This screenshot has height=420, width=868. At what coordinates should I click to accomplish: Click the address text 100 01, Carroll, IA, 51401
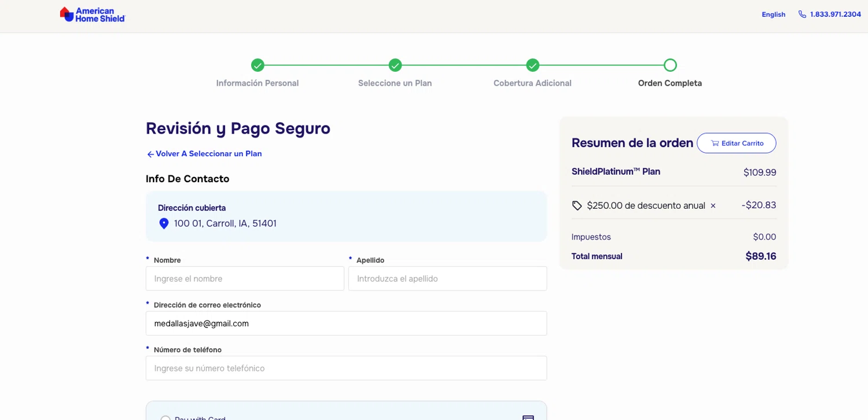(225, 223)
